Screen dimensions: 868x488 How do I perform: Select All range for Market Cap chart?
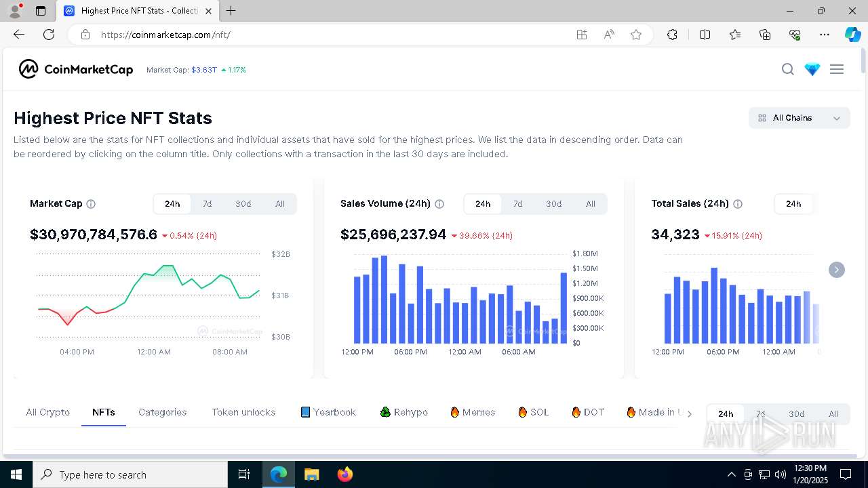(x=280, y=204)
